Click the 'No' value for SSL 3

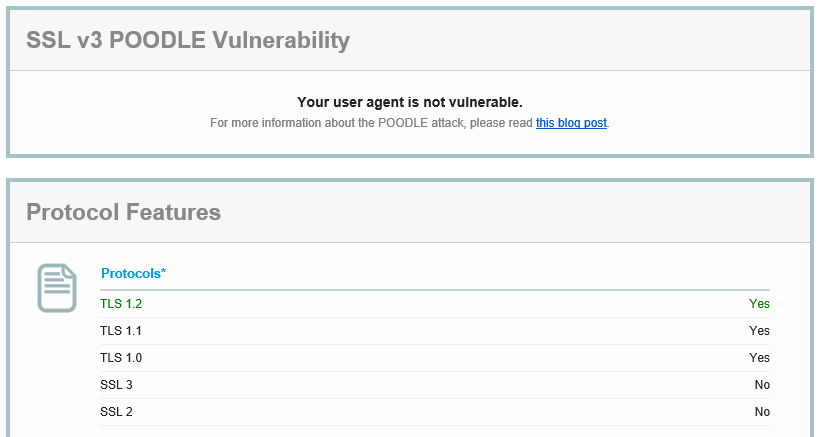pyautogui.click(x=762, y=385)
